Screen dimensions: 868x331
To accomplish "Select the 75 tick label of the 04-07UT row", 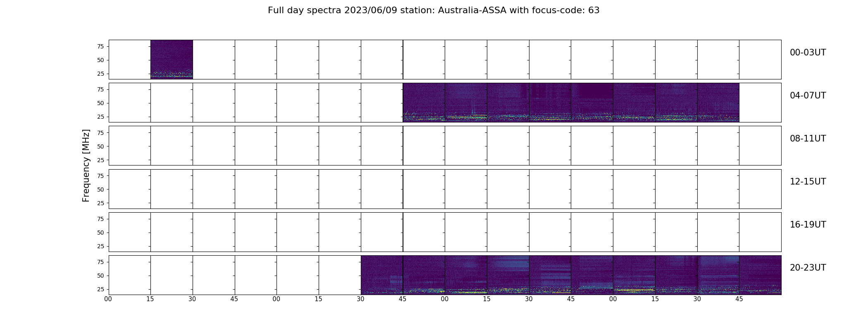I will [x=100, y=89].
